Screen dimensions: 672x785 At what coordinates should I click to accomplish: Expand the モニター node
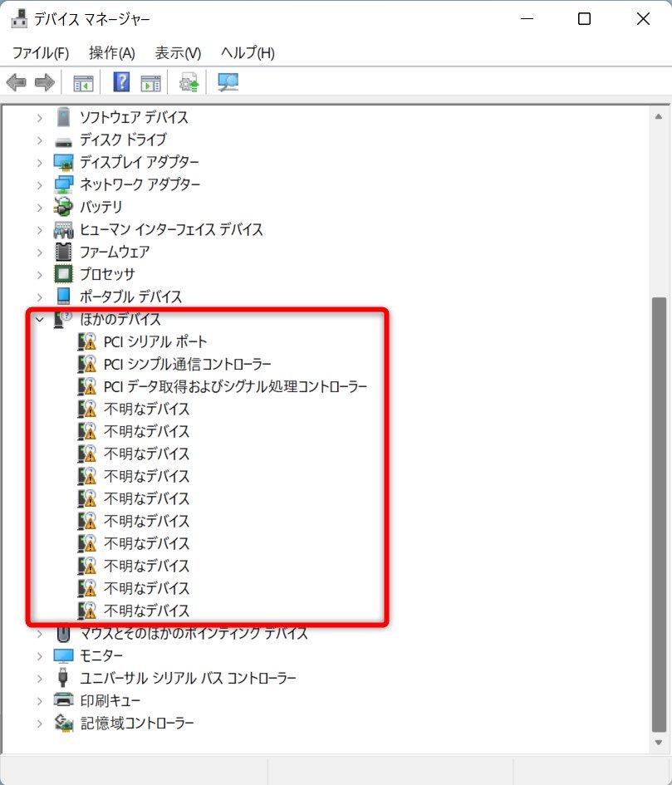(40, 656)
